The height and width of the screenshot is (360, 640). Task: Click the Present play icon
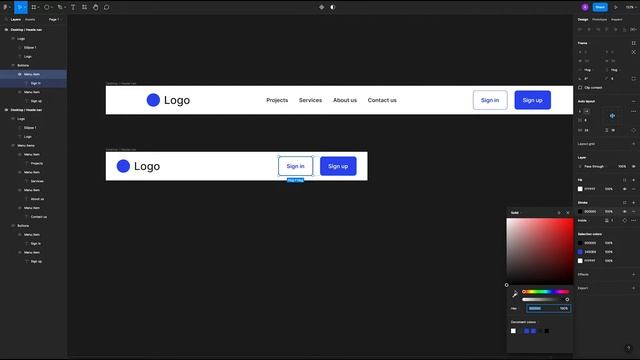[x=616, y=7]
